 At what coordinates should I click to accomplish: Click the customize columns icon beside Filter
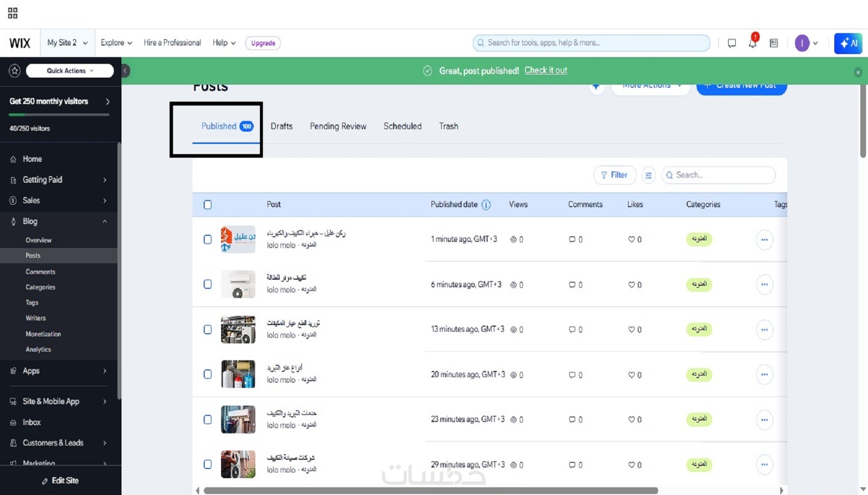pos(648,175)
